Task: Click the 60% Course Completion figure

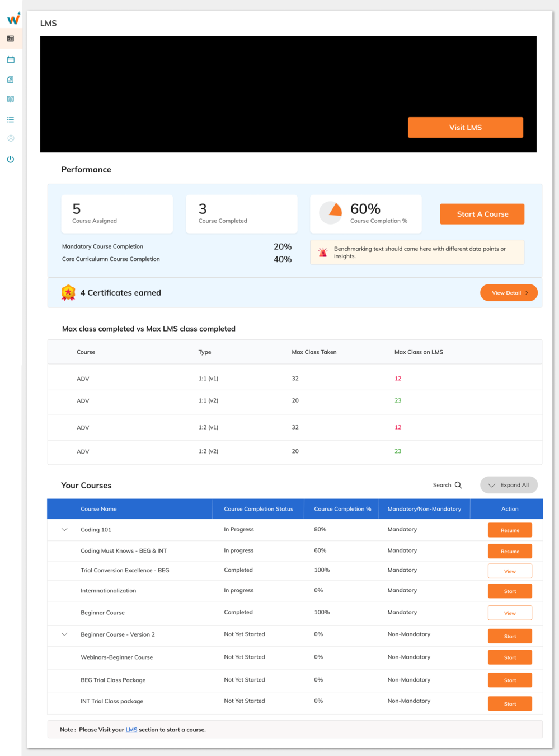Action: (x=365, y=209)
